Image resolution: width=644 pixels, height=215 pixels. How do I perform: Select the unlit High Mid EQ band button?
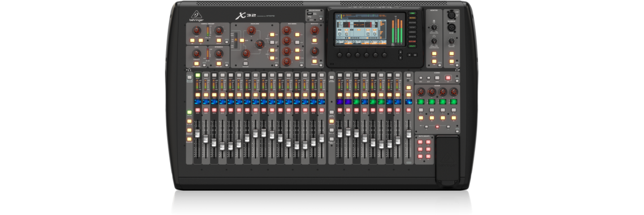point(272,42)
